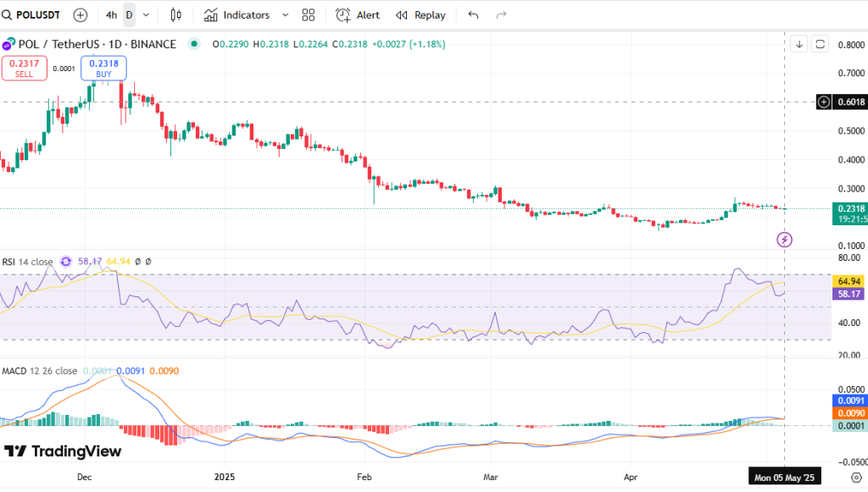The width and height of the screenshot is (868, 492).
Task: Click RSI moving average value 64.94
Action: (x=118, y=262)
